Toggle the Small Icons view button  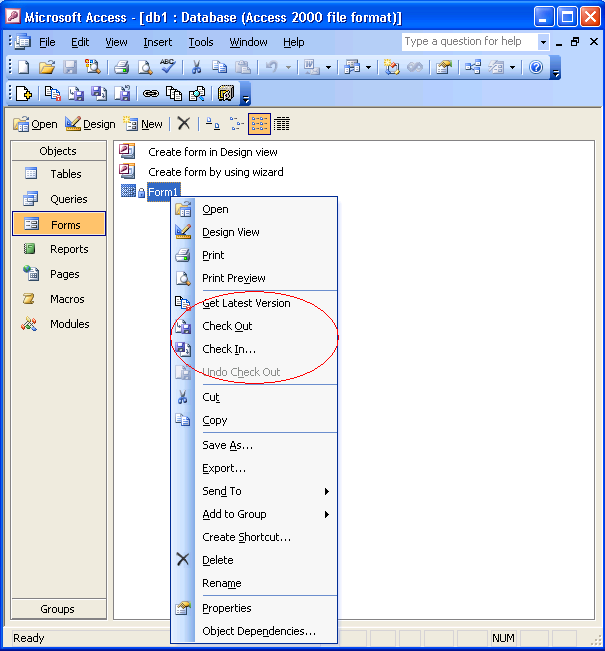(x=236, y=124)
